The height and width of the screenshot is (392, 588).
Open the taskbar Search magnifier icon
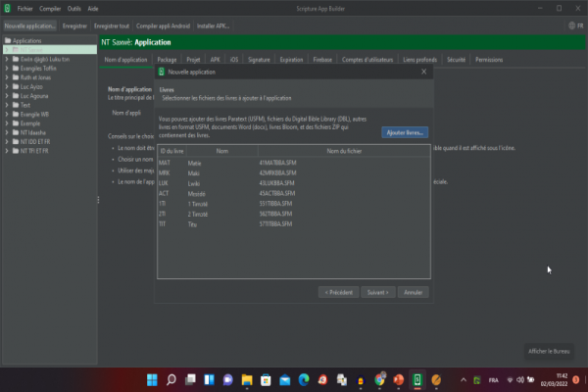pos(171,379)
